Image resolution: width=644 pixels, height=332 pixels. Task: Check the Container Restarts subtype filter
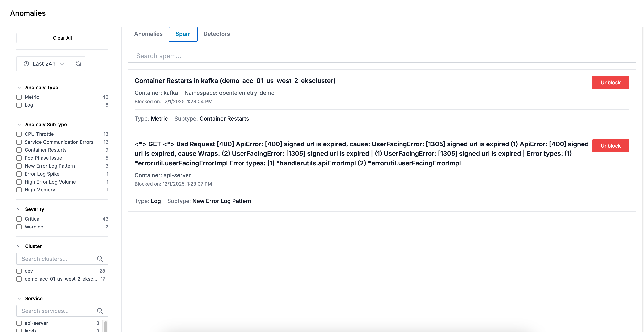click(19, 150)
